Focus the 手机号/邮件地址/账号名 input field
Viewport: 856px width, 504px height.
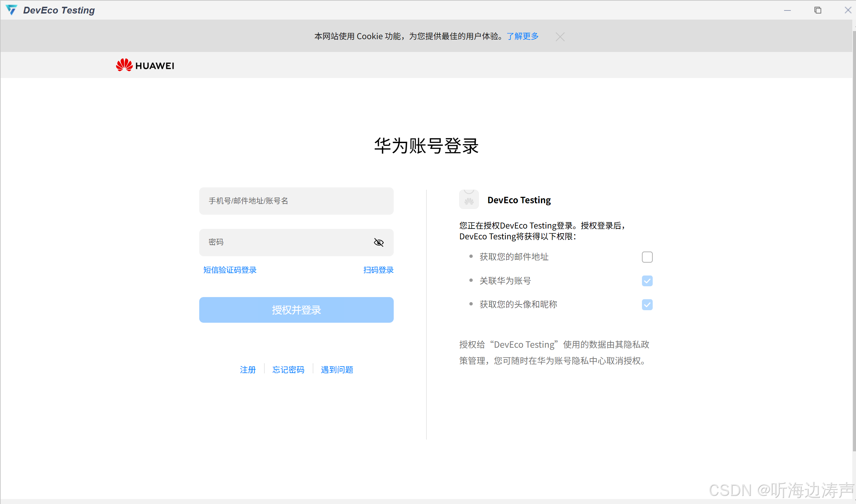296,201
